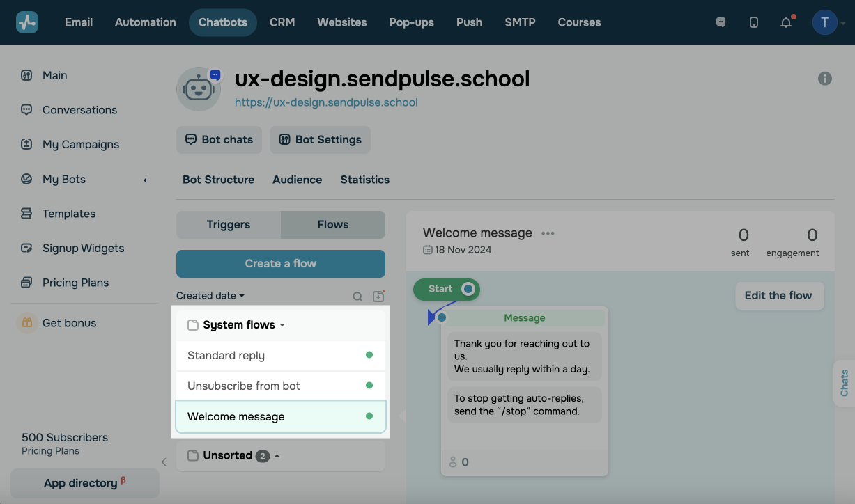Open the user avatar T menu
This screenshot has width=855, height=504.
[x=825, y=22]
